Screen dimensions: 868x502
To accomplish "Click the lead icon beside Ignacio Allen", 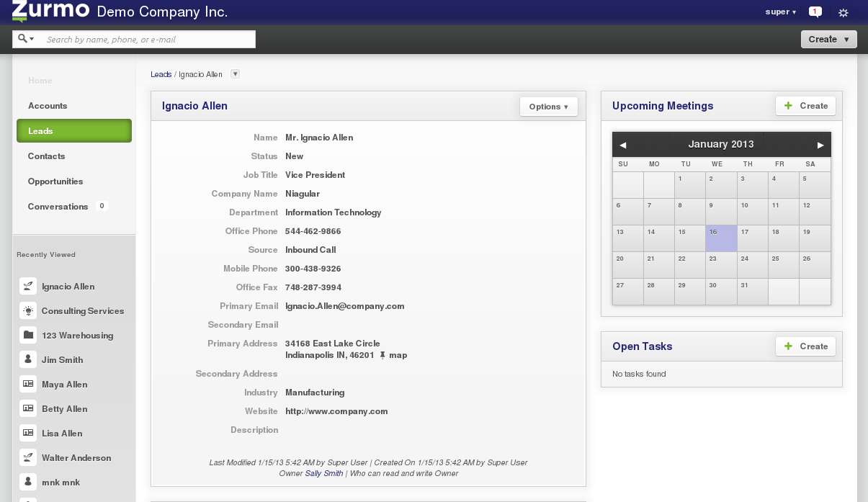I will 28,286.
